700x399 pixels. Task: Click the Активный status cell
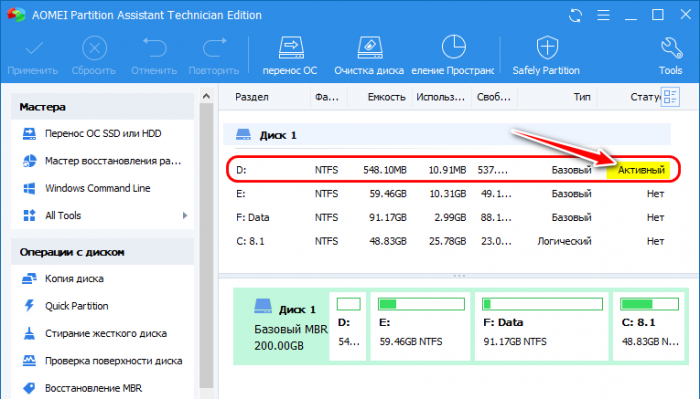(x=639, y=170)
